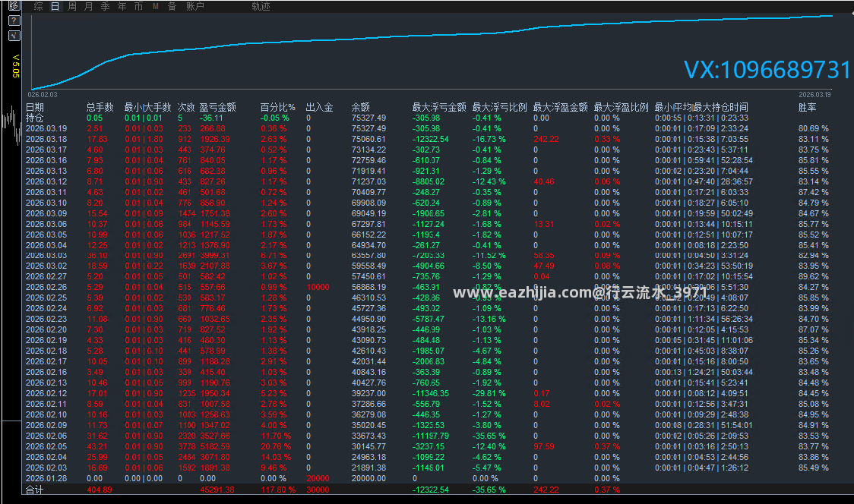This screenshot has height=504, width=854.
Task: Open the 币 currency tab
Action: pyautogui.click(x=138, y=6)
